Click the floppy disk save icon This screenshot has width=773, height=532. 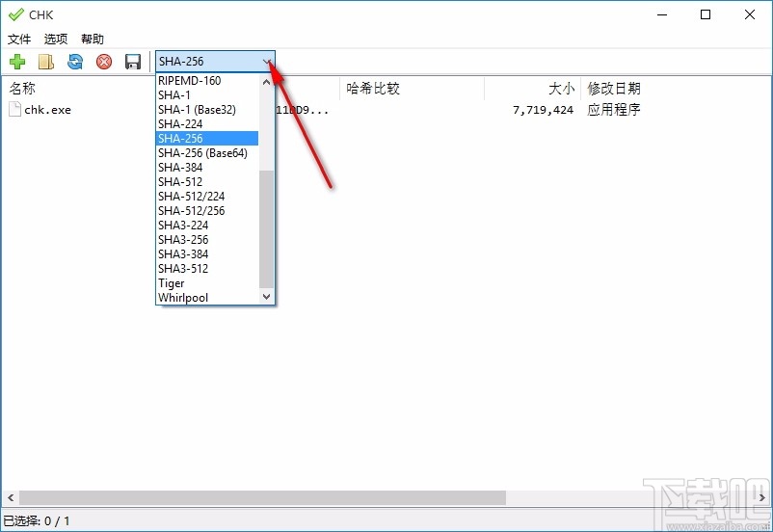tap(133, 62)
